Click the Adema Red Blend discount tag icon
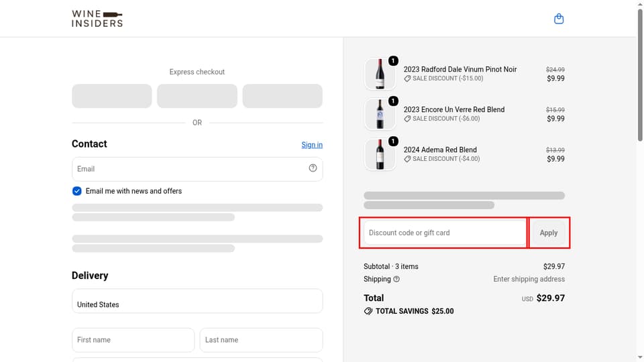644x362 pixels. point(407,159)
